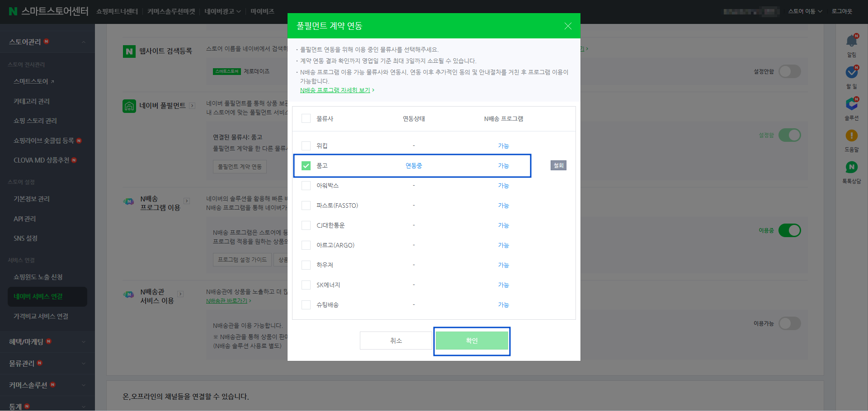Image resolution: width=868 pixels, height=411 pixels.
Task: Confirm with the green 확인 button
Action: [x=472, y=341]
